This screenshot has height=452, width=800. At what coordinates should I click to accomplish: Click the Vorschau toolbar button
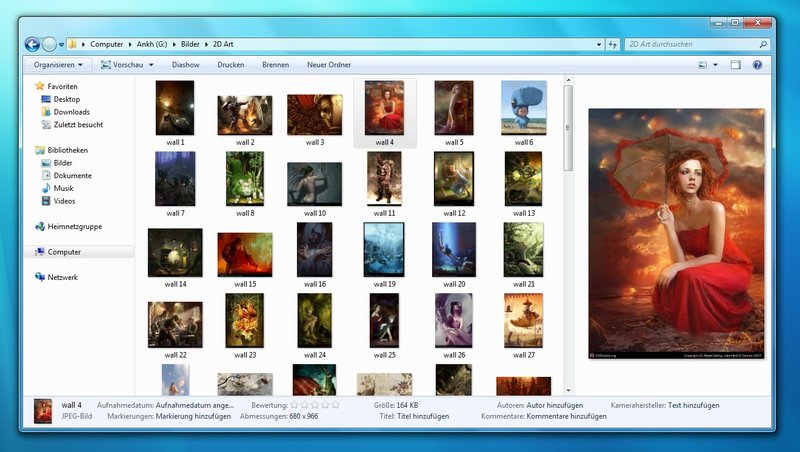point(122,65)
